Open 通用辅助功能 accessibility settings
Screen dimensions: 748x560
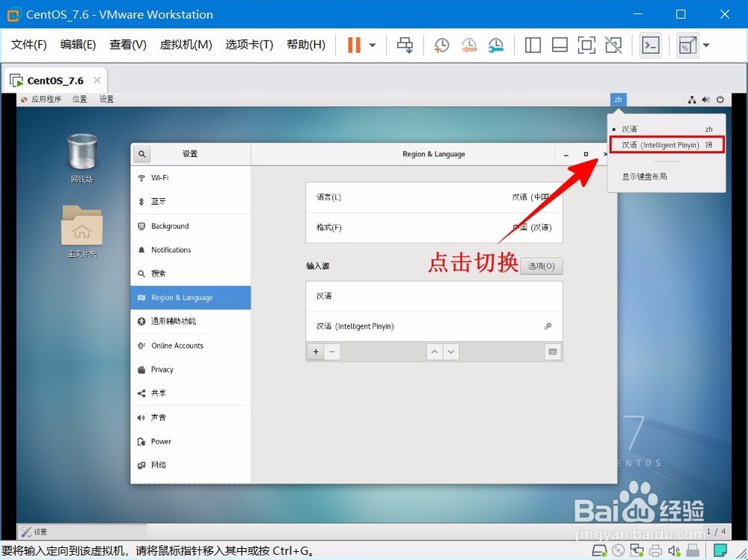click(191, 321)
